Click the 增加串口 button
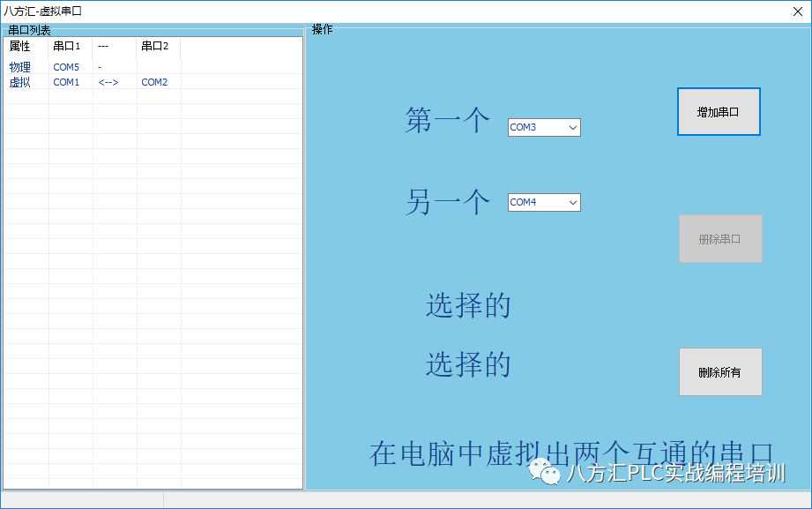This screenshot has height=509, width=812. click(718, 112)
